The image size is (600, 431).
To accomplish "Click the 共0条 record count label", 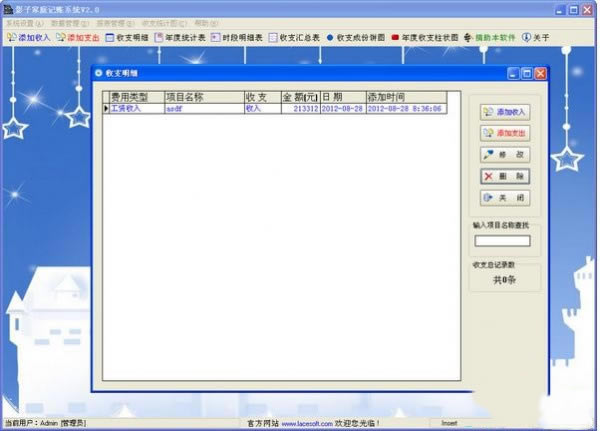I will (504, 280).
